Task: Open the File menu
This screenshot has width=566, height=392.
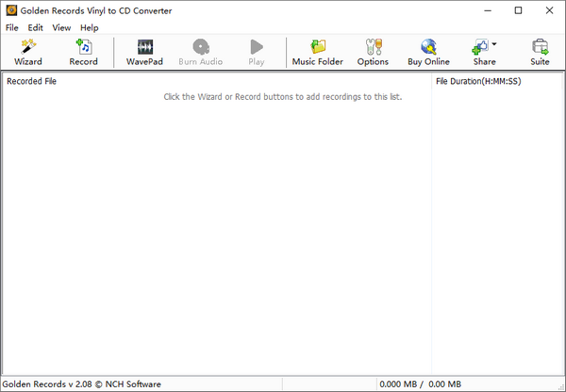Action: [x=11, y=28]
